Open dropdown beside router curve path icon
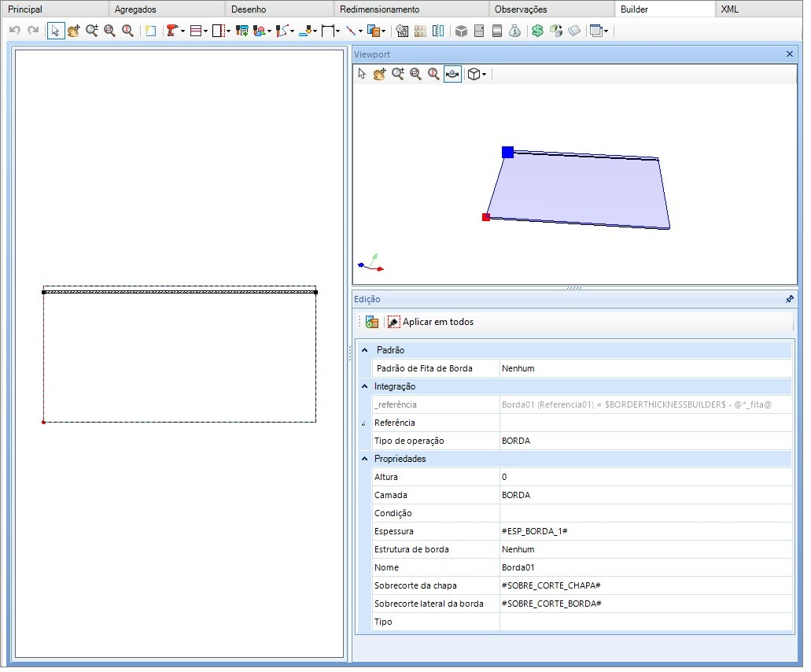 (293, 31)
